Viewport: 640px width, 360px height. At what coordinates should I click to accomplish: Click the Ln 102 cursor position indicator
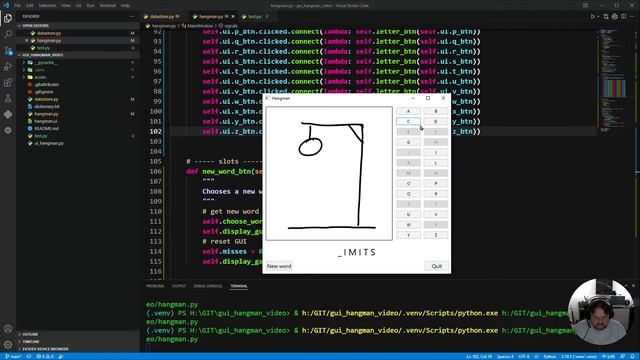point(479,356)
